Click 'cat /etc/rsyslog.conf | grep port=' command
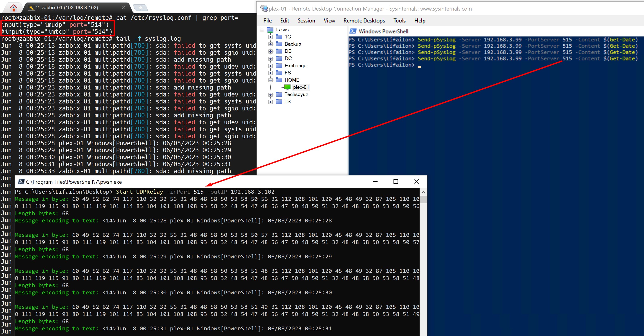 tap(177, 18)
